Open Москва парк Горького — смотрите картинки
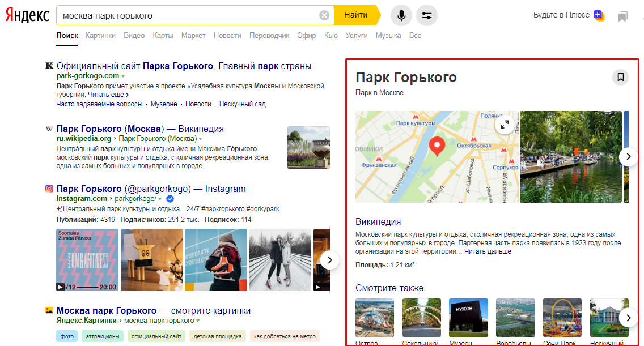This screenshot has height=346, width=644. 153,310
